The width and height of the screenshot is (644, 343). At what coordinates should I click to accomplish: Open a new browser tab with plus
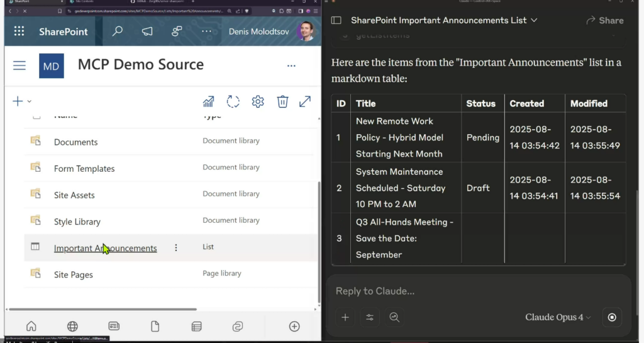(193, 2)
